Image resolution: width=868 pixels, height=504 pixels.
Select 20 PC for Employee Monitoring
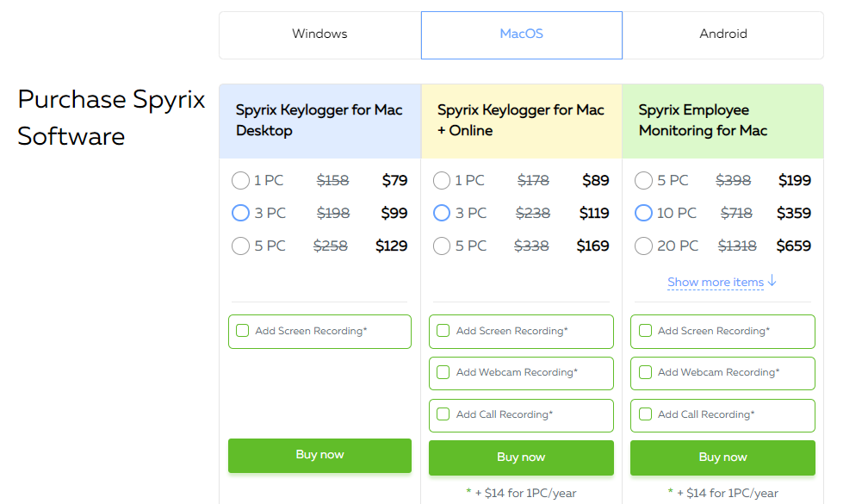[643, 246]
